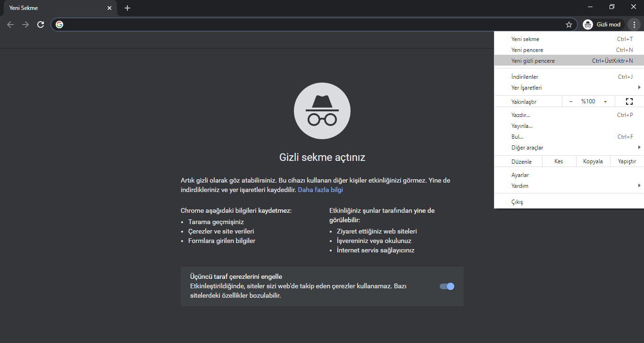Click the Kopyala button in edit row

[x=593, y=161]
